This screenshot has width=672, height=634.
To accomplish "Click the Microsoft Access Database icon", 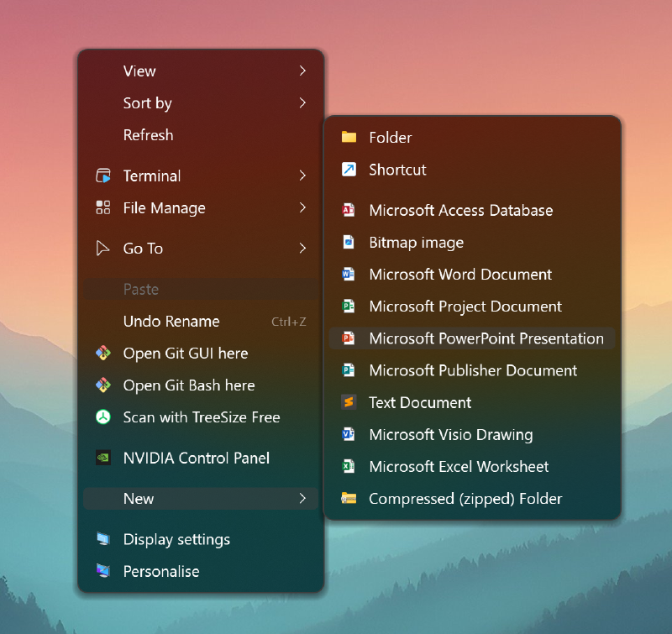I will (349, 211).
